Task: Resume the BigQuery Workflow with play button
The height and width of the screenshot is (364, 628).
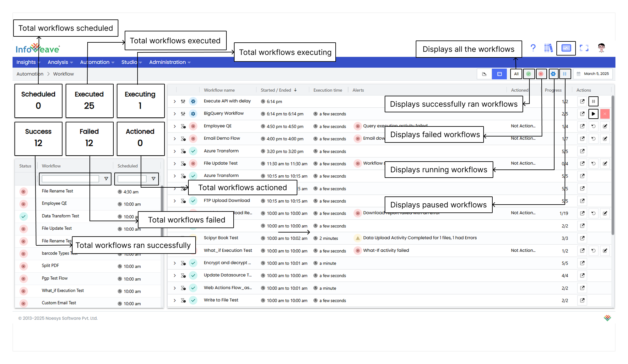Action: pyautogui.click(x=593, y=114)
